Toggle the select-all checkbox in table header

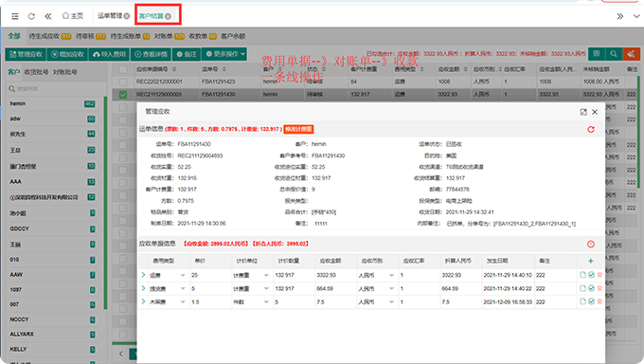pos(123,69)
